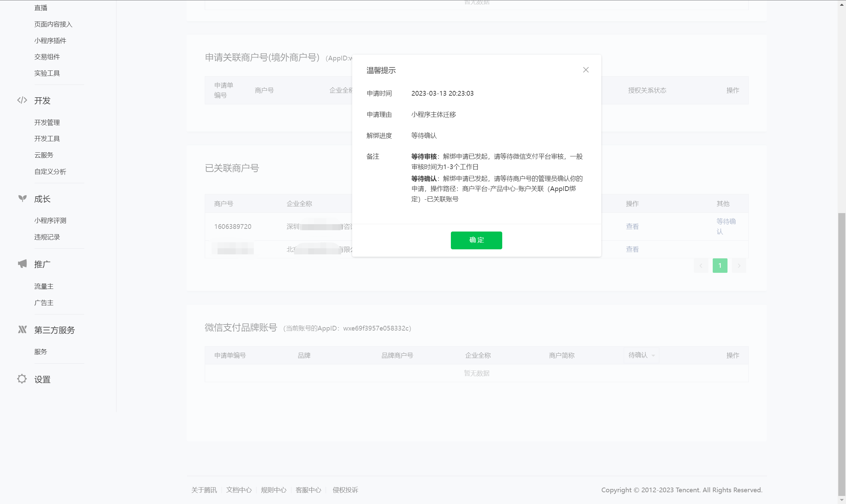
Task: Open 开发管理 in sidebar
Action: point(47,122)
